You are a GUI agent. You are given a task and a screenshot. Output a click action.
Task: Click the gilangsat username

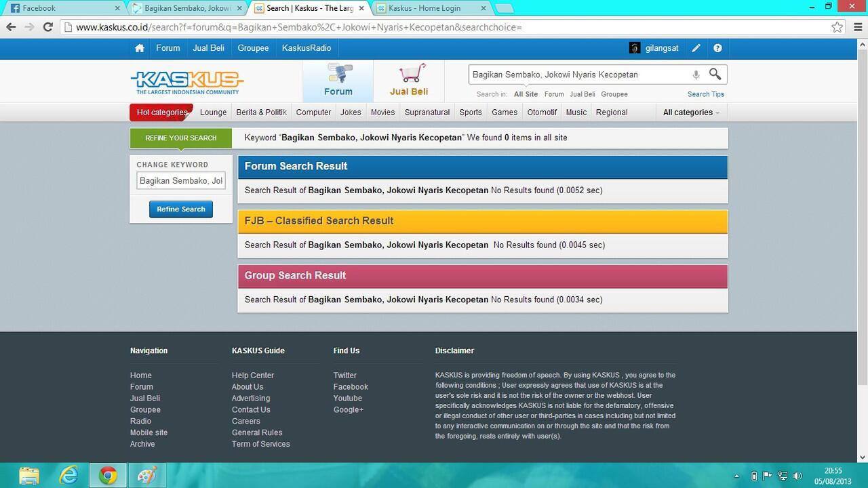[x=662, y=48]
